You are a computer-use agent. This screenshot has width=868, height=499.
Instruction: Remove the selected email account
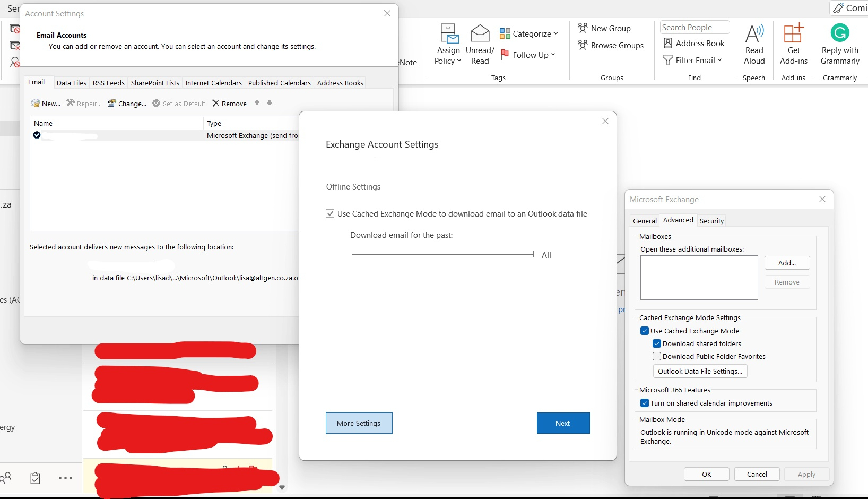pos(229,104)
